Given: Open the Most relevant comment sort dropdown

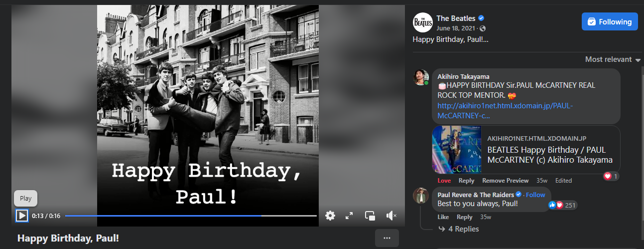Looking at the screenshot, I should pos(613,59).
